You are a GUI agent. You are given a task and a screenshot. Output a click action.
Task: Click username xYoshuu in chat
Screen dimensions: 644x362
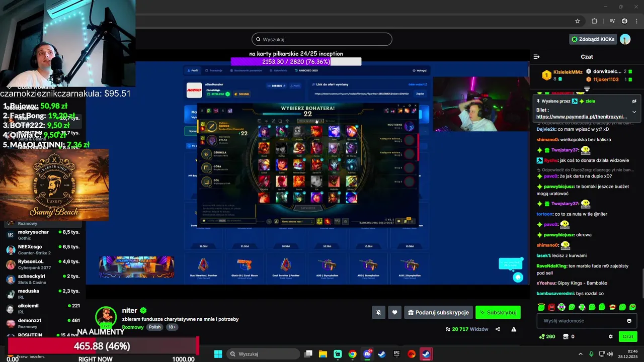(x=546, y=283)
